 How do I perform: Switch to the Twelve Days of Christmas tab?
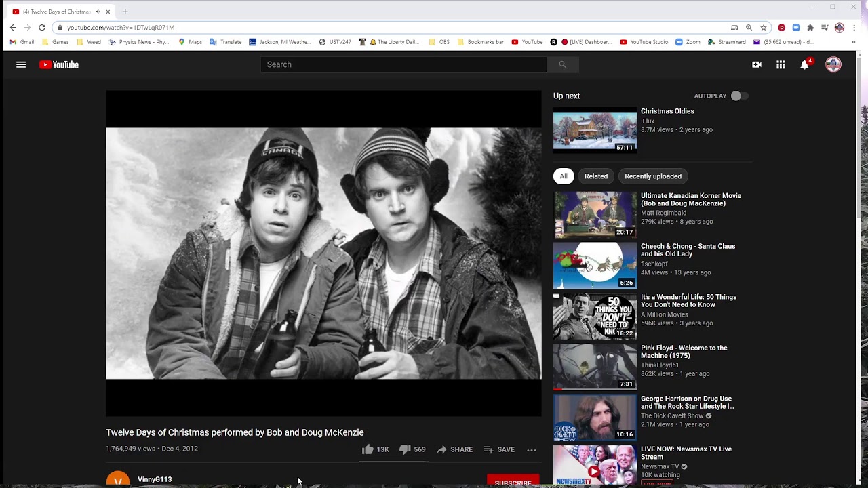point(57,12)
